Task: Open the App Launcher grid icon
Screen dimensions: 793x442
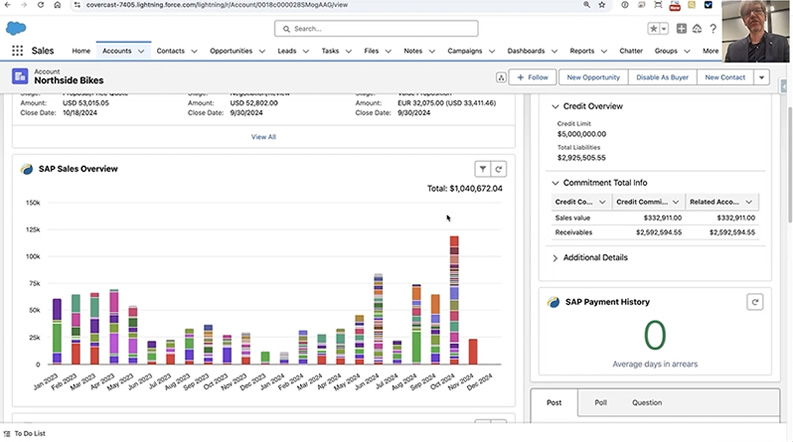Action: [x=17, y=51]
